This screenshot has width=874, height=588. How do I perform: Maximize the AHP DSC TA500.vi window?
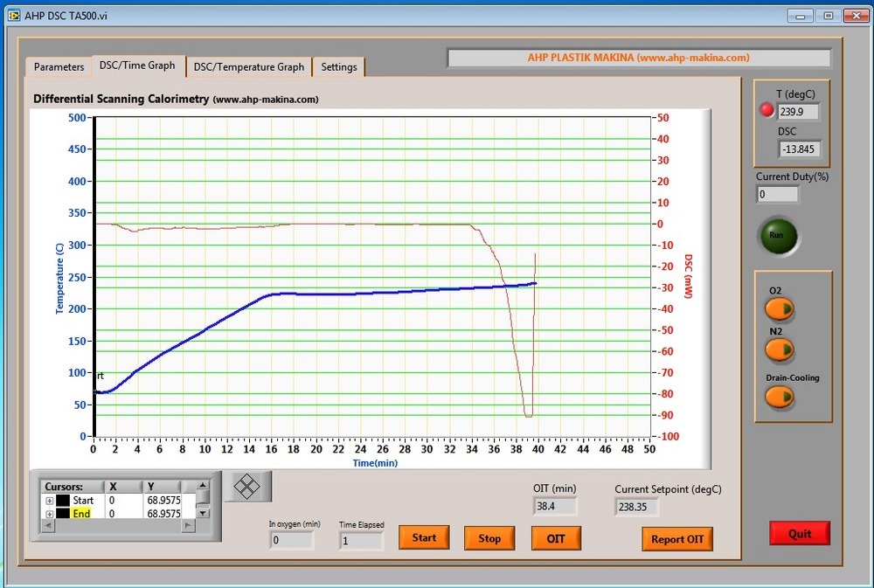829,16
